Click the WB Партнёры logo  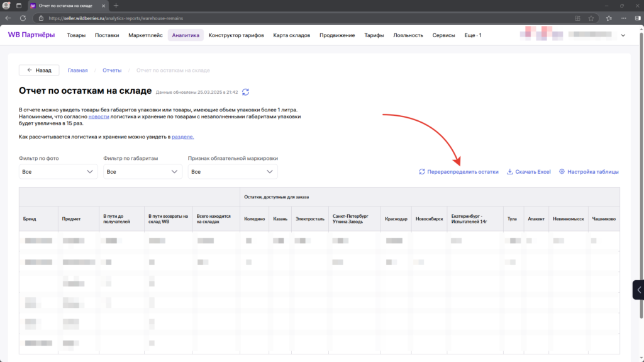click(x=31, y=35)
